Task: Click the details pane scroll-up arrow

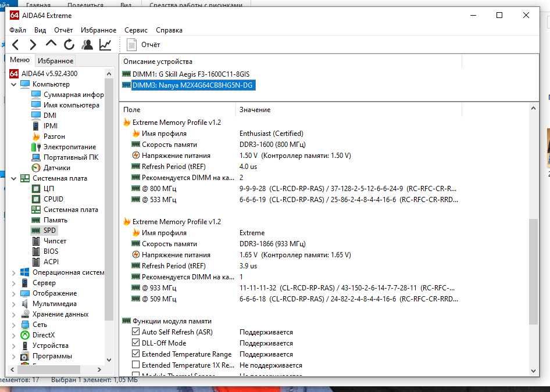Action: [x=533, y=108]
